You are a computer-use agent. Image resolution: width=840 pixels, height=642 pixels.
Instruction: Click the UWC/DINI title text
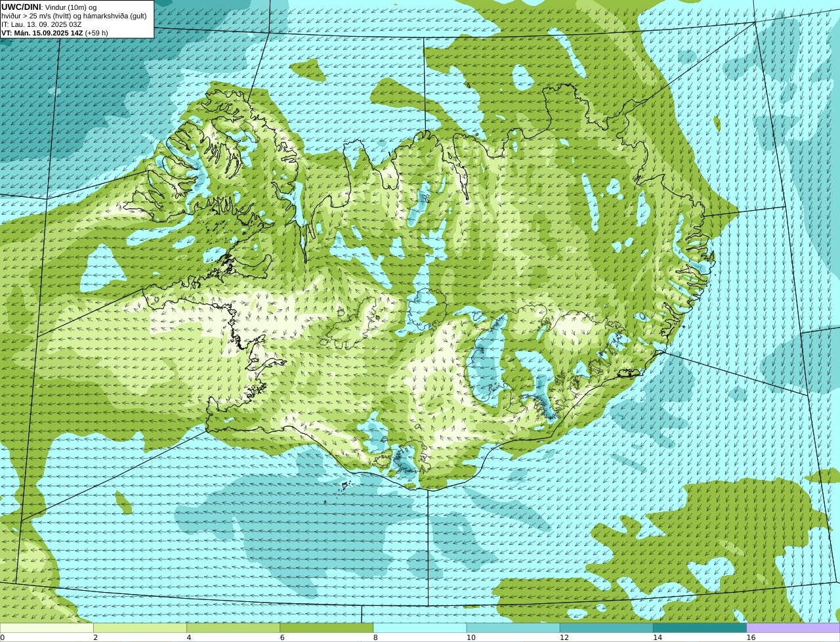click(21, 7)
